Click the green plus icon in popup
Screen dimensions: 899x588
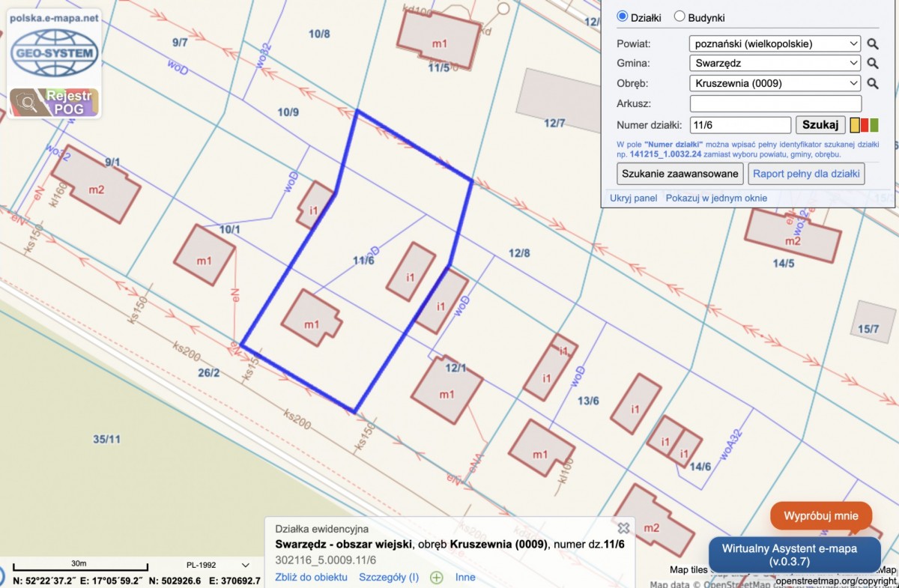(436, 578)
